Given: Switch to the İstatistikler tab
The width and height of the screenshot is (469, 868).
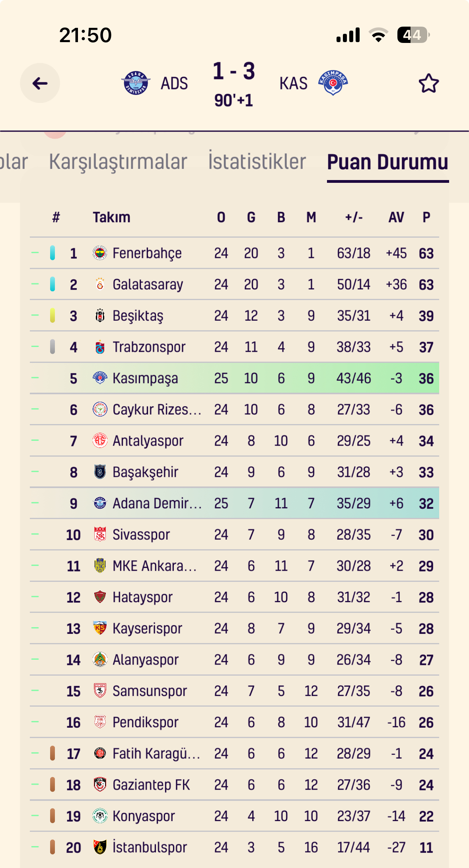Looking at the screenshot, I should (257, 162).
